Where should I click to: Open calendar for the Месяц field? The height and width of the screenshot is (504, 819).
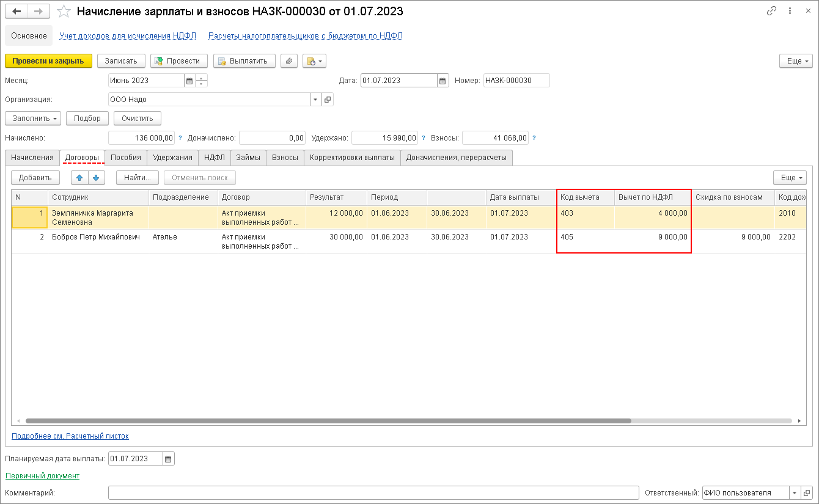(189, 81)
